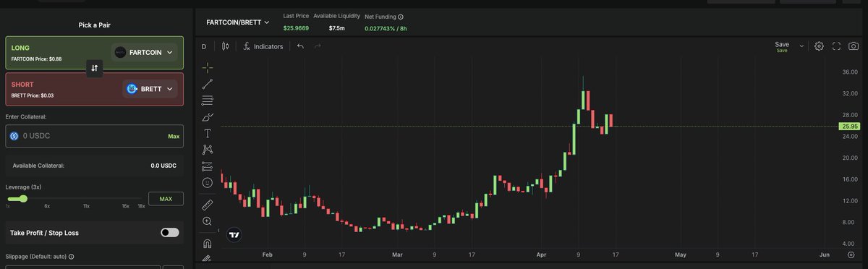Open the forecasting and measurement tools
The height and width of the screenshot is (269, 868).
(208, 166)
